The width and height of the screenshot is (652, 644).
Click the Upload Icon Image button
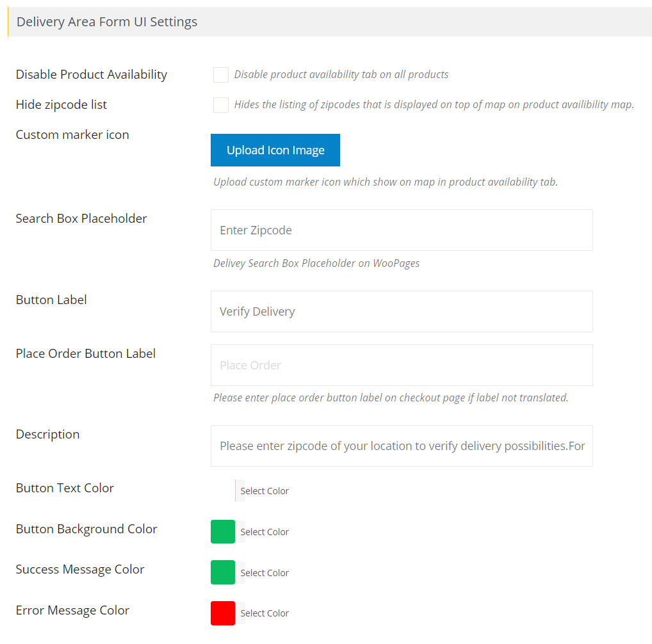[275, 150]
